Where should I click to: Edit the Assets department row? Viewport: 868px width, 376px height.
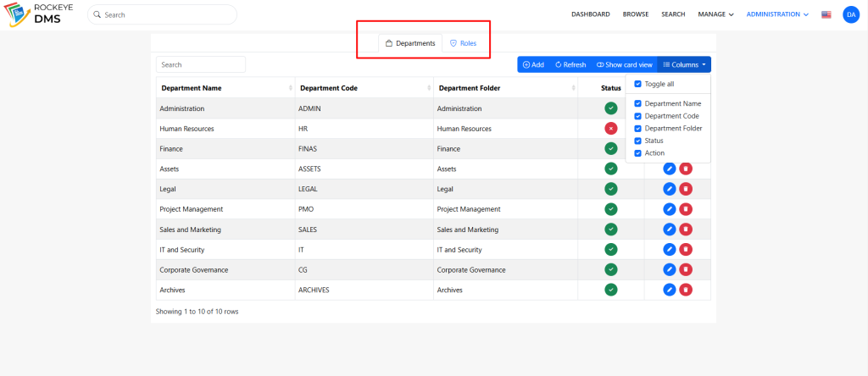(670, 169)
